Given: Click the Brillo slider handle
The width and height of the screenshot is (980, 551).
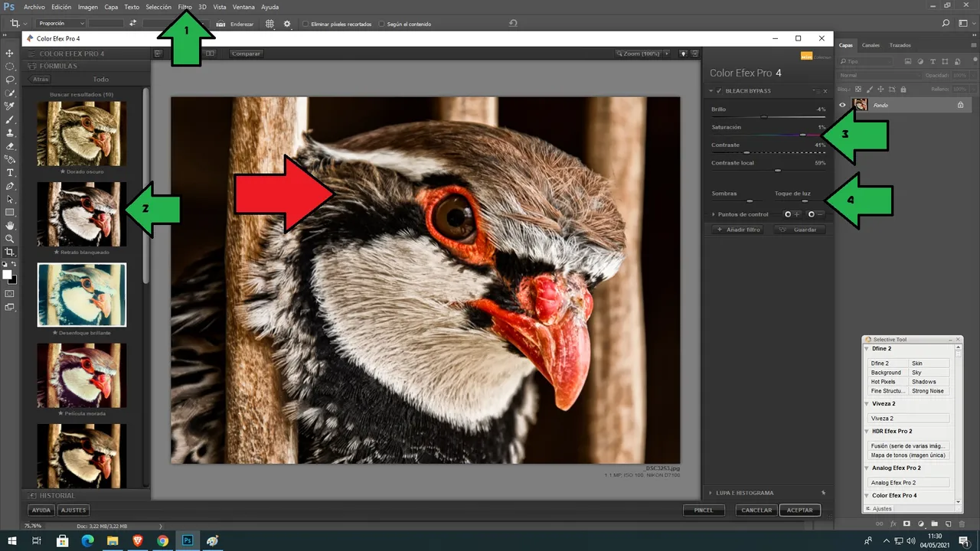Looking at the screenshot, I should click(x=764, y=116).
